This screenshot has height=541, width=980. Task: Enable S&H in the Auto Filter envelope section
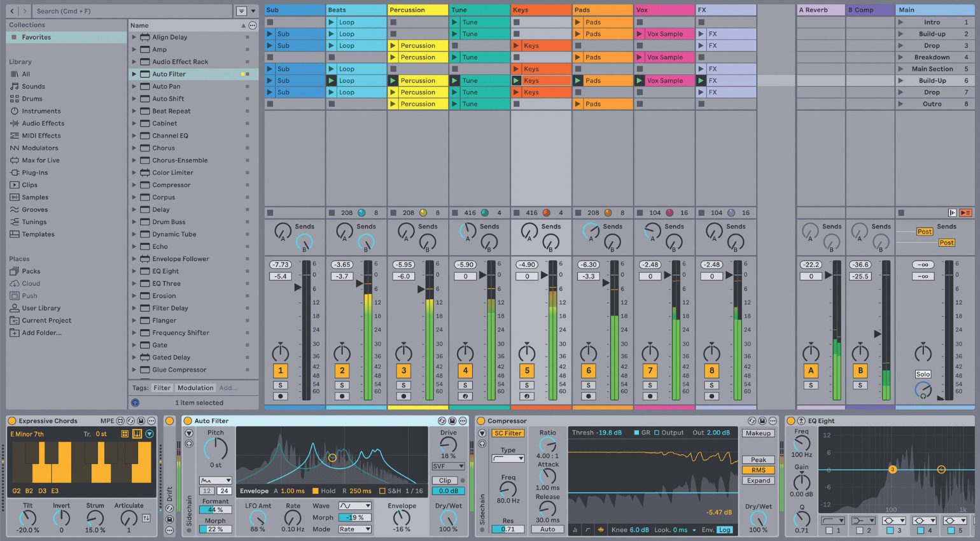point(382,491)
